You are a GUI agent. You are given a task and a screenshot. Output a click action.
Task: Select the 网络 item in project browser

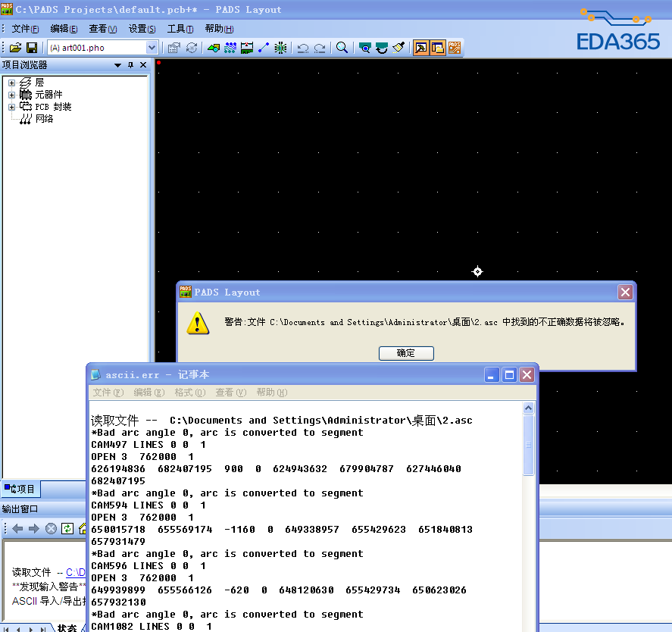click(44, 119)
